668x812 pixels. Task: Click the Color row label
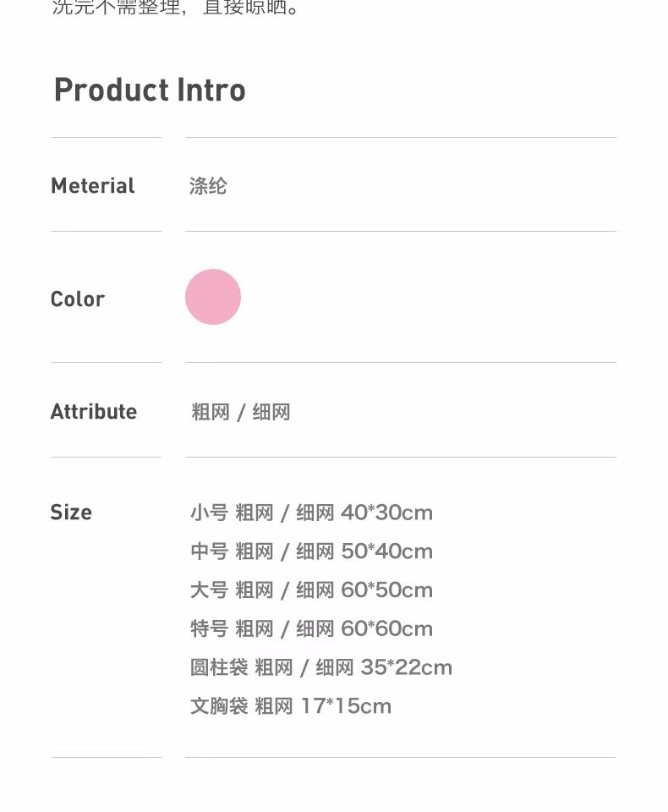coord(78,299)
